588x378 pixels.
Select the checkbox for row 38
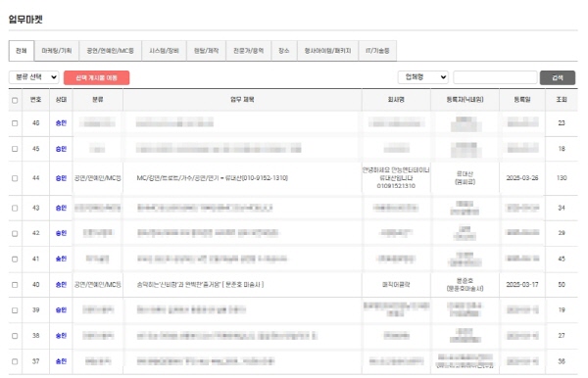15,336
